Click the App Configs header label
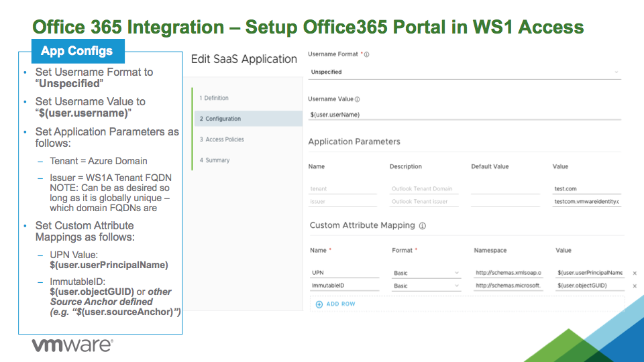This screenshot has width=644, height=362. click(x=76, y=51)
